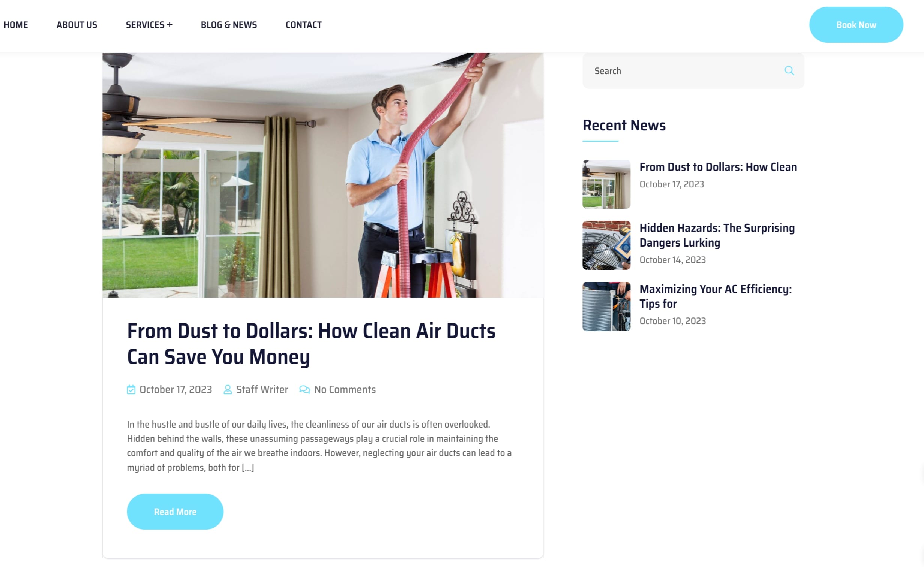
Task: Click CONTACT in the navigation bar
Action: tap(303, 25)
